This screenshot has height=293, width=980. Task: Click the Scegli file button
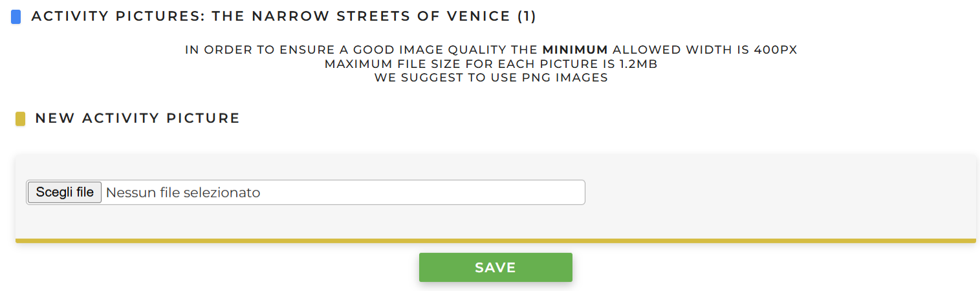click(65, 192)
